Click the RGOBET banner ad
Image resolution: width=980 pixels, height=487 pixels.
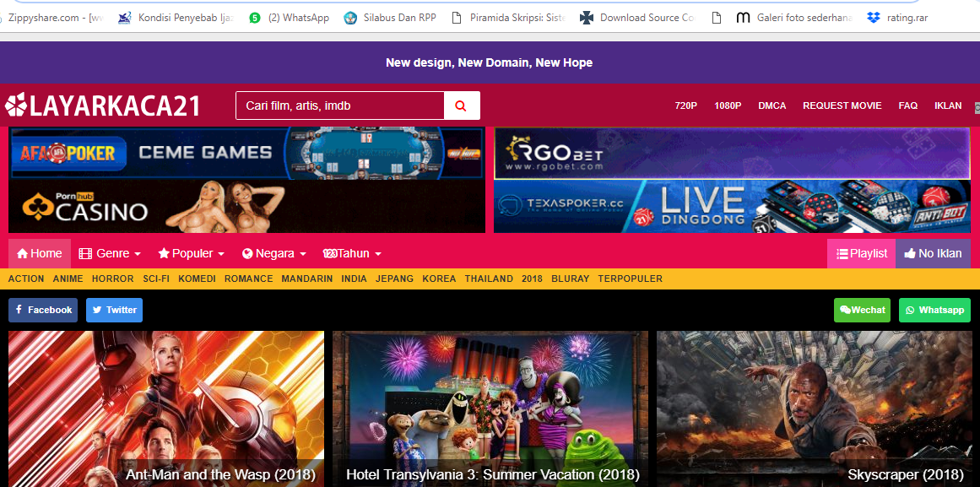(732, 153)
